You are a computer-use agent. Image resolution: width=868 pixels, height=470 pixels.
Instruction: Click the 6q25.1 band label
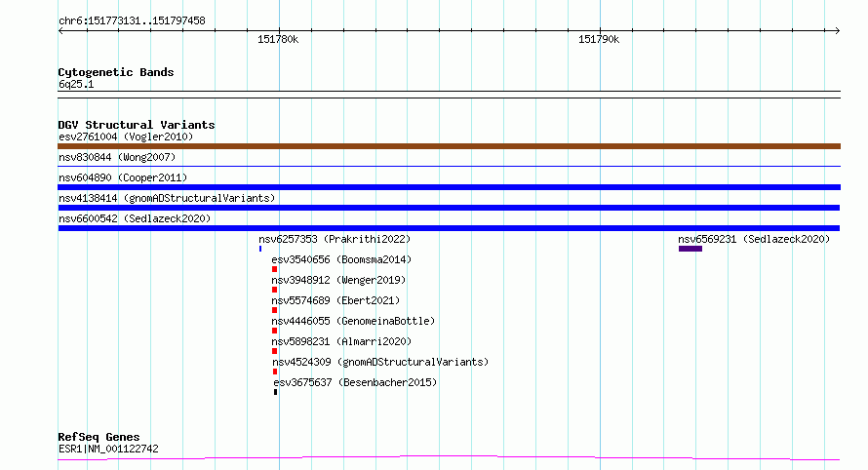[x=76, y=84]
